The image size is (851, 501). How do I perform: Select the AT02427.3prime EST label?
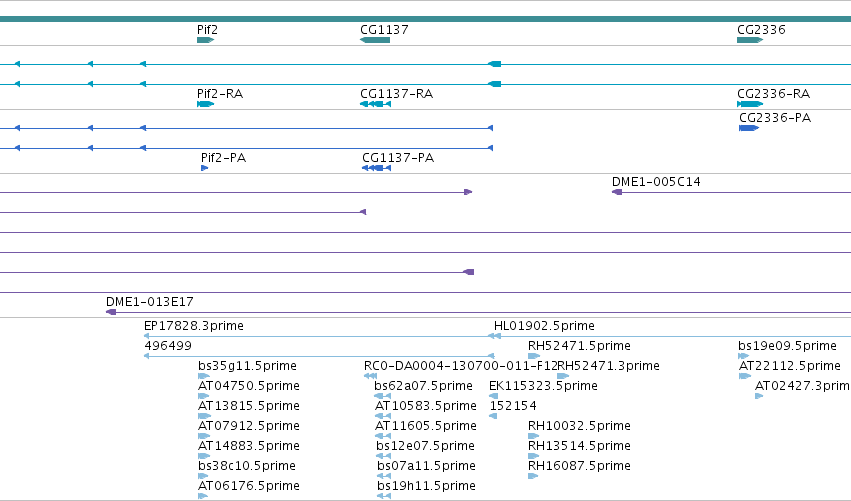(803, 386)
